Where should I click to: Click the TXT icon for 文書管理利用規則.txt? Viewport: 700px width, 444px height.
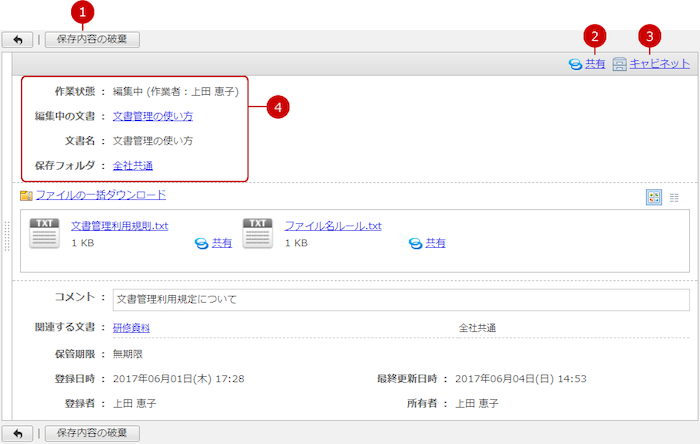(x=45, y=234)
